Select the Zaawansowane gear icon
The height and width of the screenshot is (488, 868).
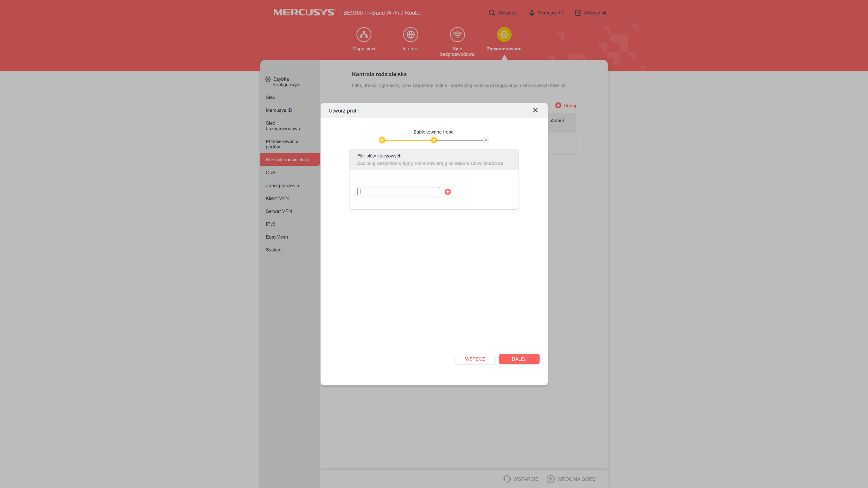504,34
